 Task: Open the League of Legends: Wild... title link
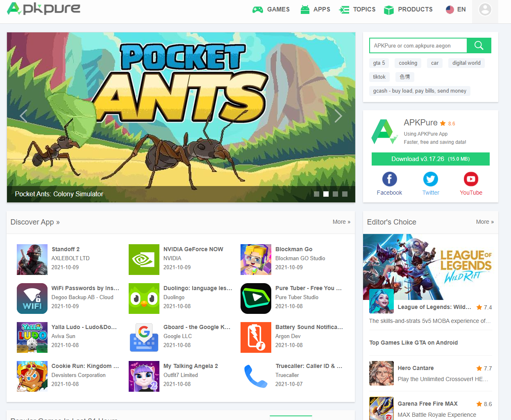coord(434,307)
